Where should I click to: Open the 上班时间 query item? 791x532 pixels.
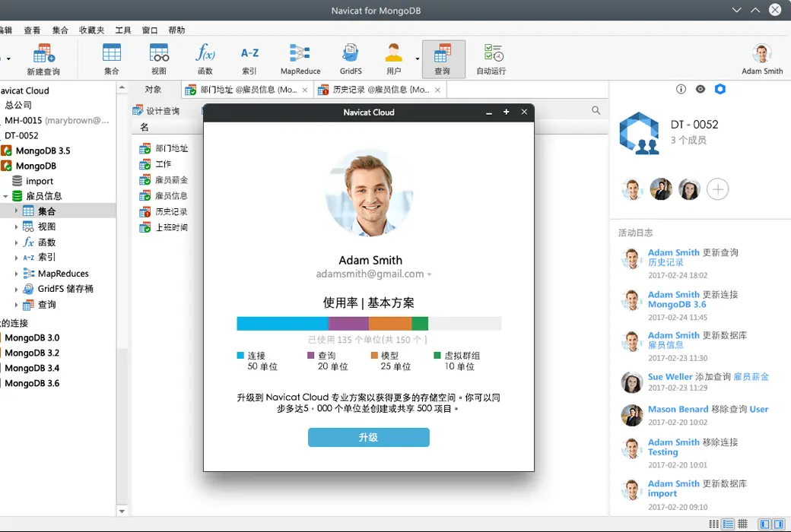pyautogui.click(x=164, y=227)
